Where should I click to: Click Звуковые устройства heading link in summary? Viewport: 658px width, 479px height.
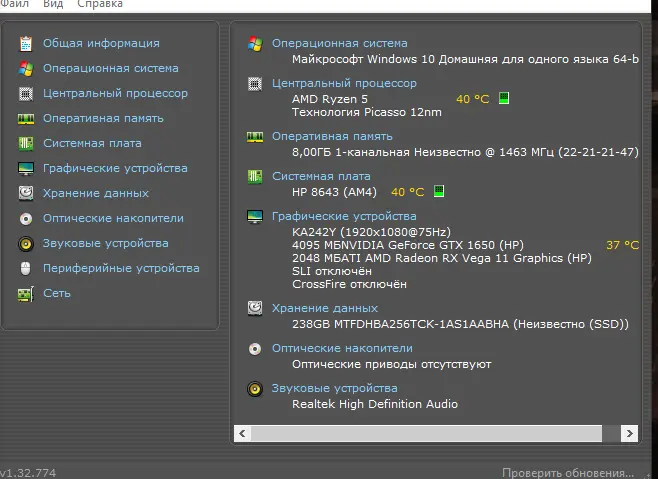335,388
